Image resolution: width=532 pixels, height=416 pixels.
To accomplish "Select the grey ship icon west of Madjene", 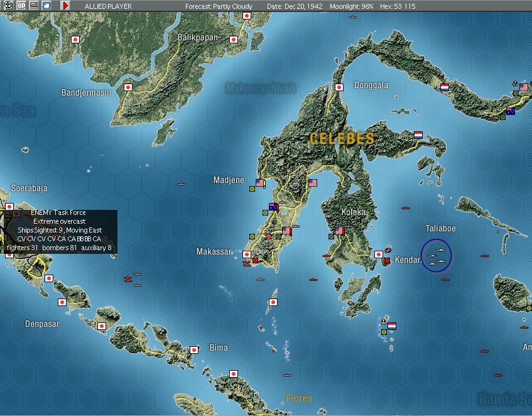I will pos(182,184).
